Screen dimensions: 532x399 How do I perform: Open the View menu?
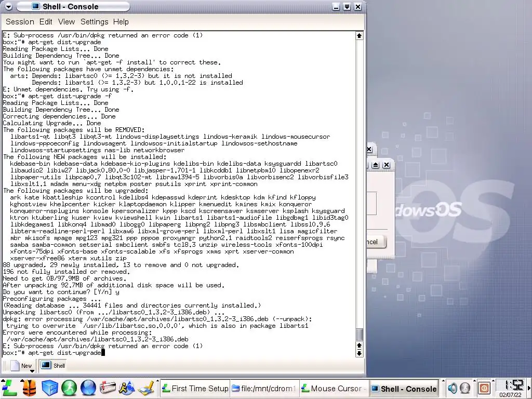click(66, 22)
